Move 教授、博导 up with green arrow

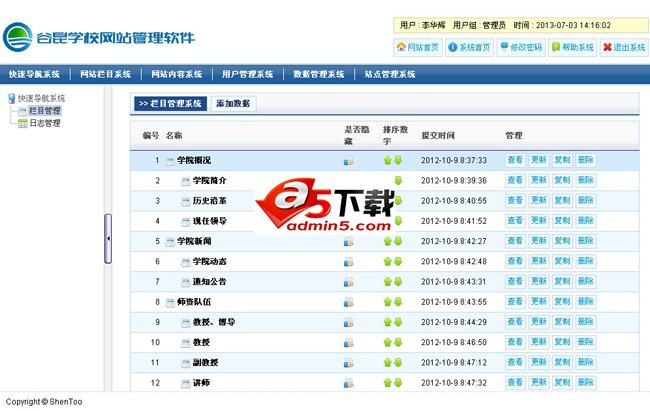pos(388,322)
